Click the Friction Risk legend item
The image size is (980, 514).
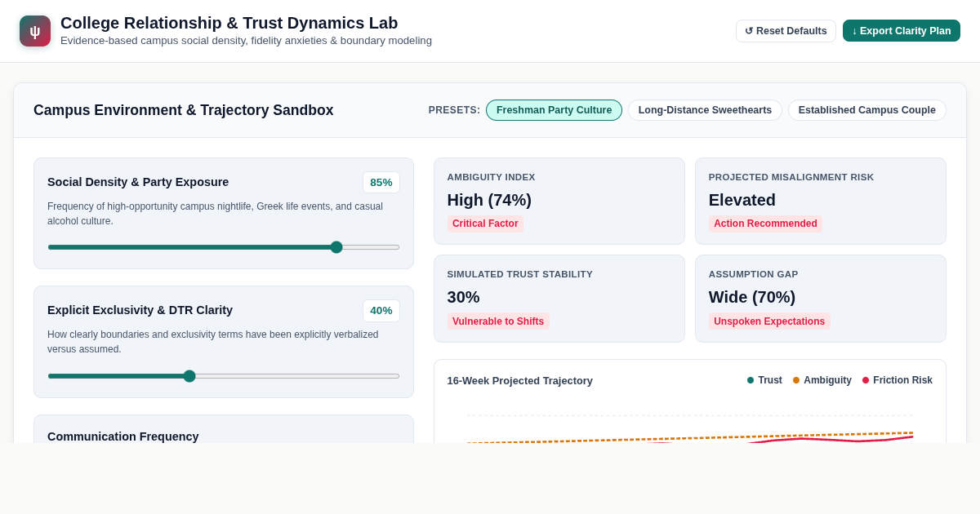[897, 380]
